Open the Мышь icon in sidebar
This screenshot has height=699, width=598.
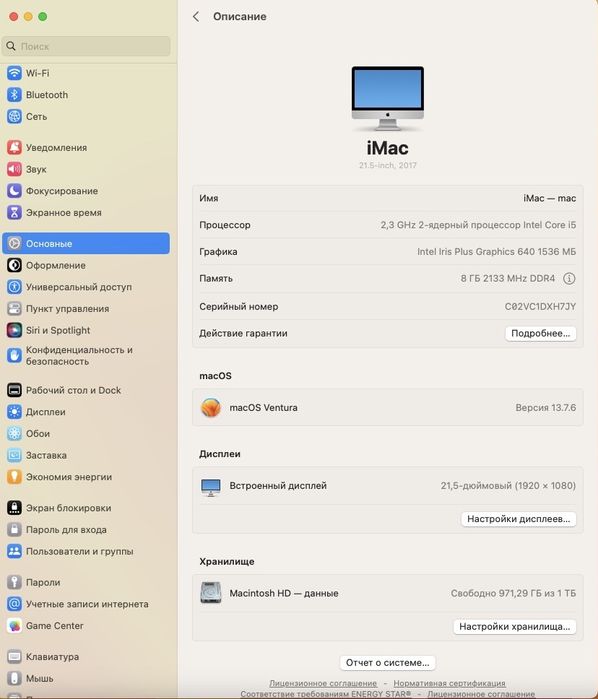(x=14, y=678)
